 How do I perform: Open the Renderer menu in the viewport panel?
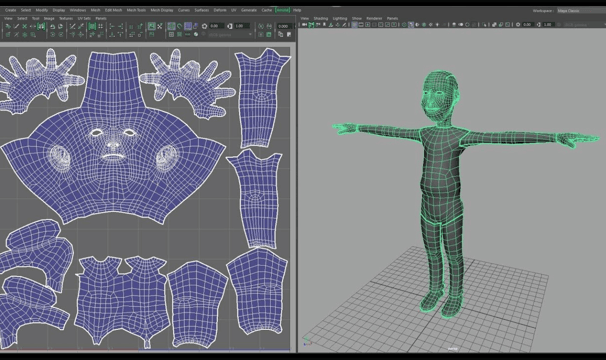click(x=374, y=18)
